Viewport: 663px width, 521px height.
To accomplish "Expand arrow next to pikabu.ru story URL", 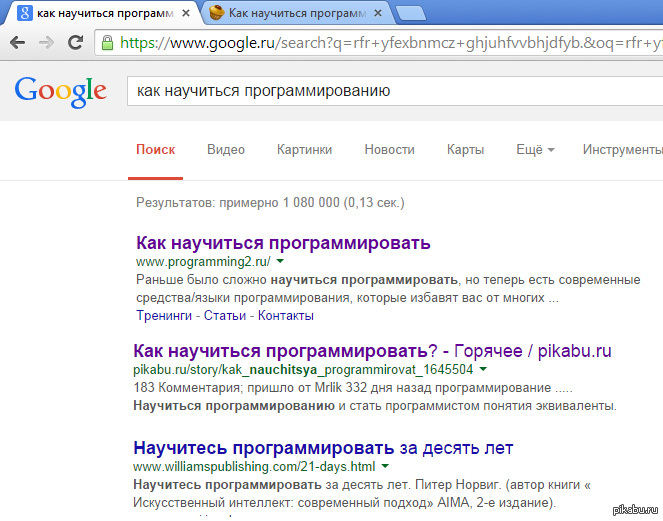I will (x=483, y=369).
